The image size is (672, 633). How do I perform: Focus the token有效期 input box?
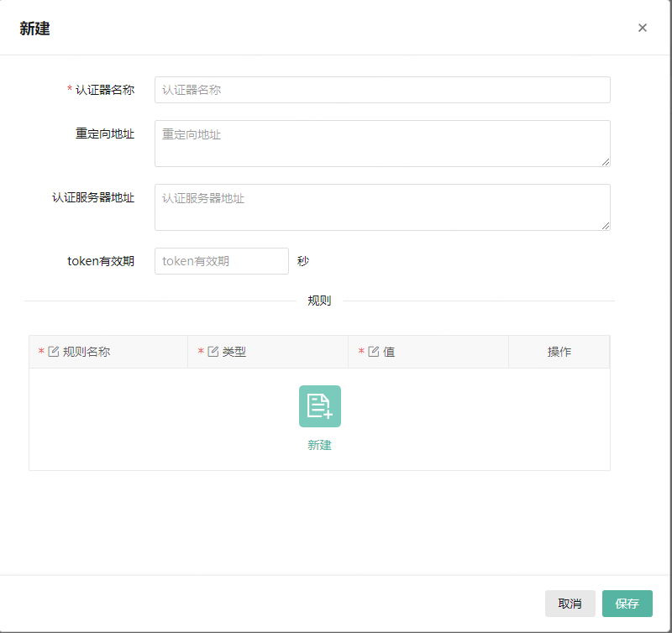(222, 261)
